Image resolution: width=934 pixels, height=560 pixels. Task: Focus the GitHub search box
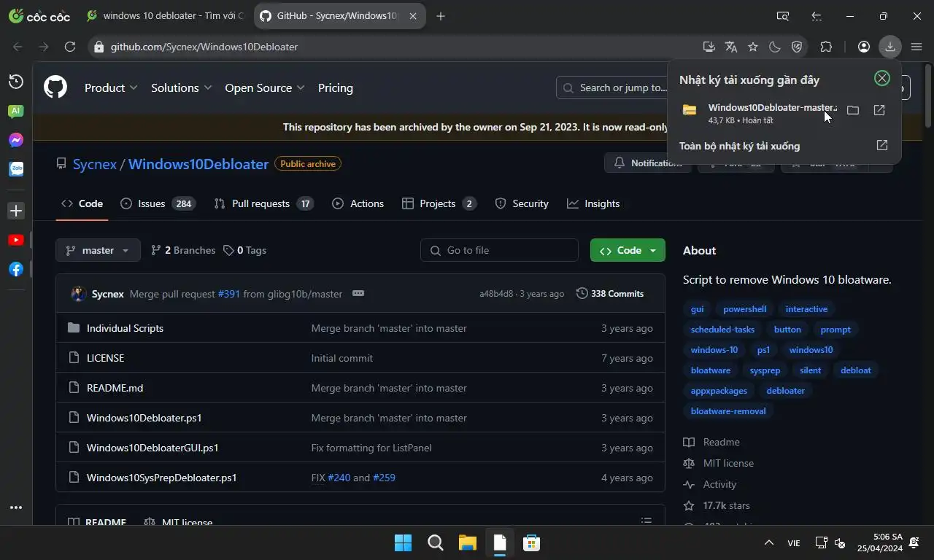point(613,87)
